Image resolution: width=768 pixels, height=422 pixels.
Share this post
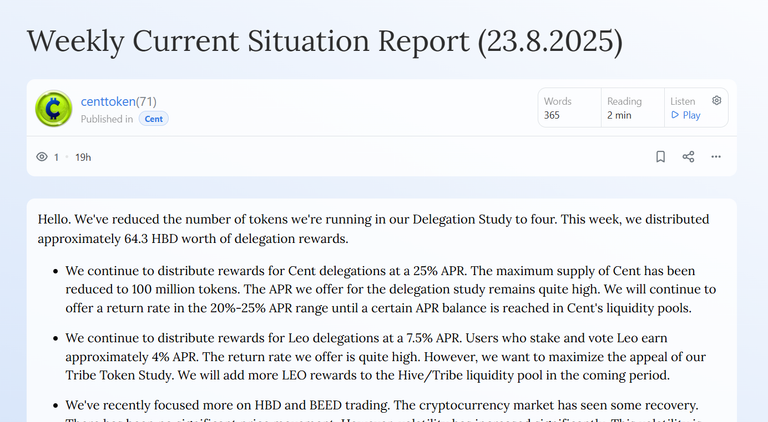tap(688, 157)
